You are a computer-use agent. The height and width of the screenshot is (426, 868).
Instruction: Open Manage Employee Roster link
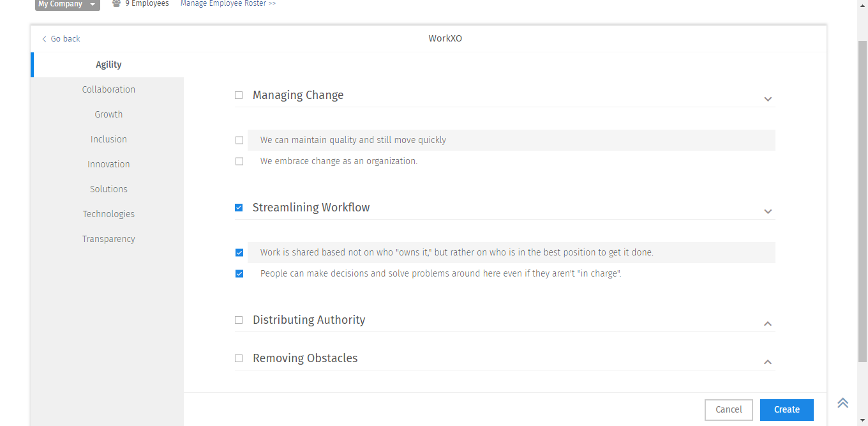click(x=228, y=4)
